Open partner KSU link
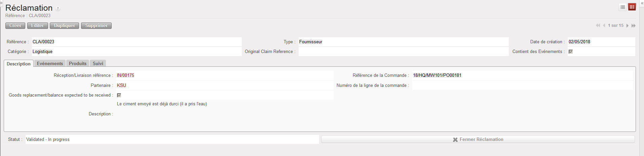 (121, 86)
